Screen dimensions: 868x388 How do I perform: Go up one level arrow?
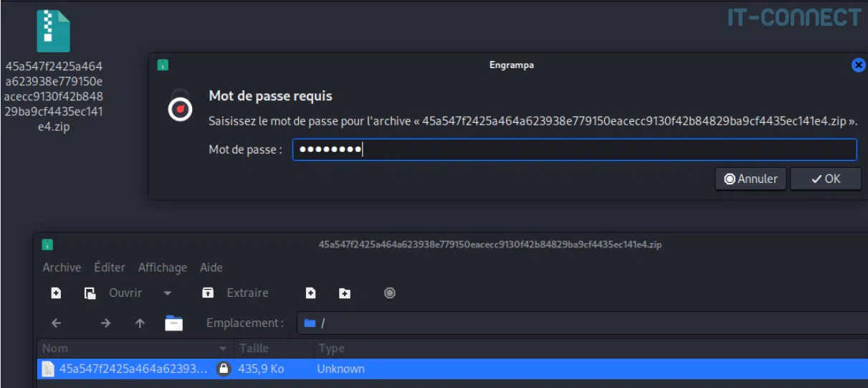tap(140, 323)
